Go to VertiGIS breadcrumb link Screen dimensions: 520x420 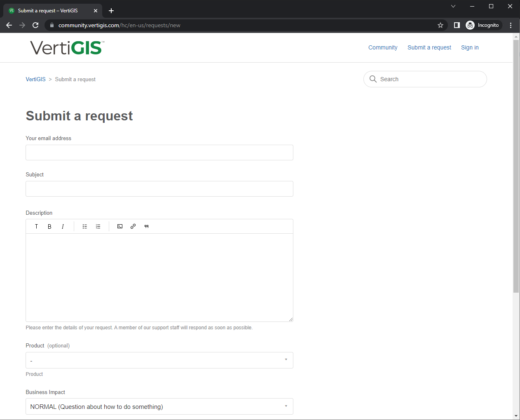pyautogui.click(x=35, y=79)
